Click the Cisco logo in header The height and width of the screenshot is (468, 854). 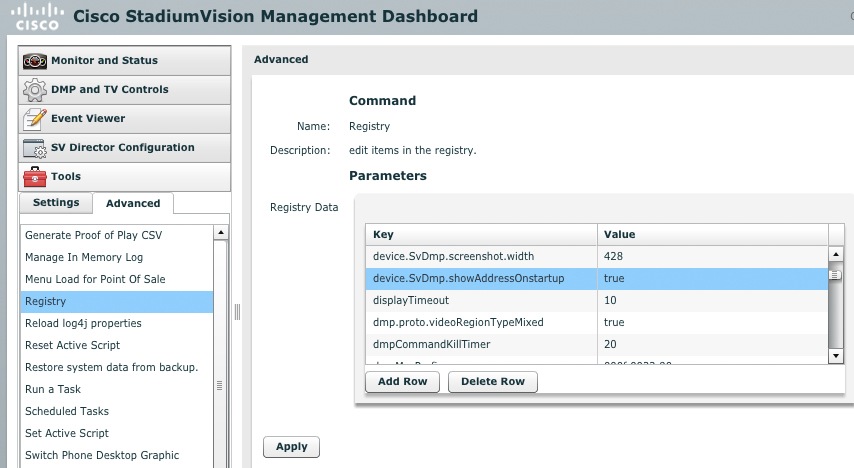click(37, 16)
